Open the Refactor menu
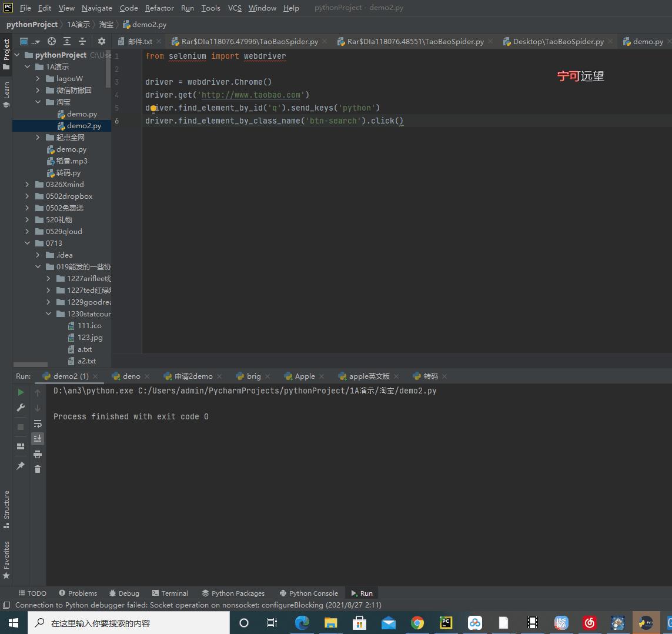The image size is (672, 634). (159, 8)
